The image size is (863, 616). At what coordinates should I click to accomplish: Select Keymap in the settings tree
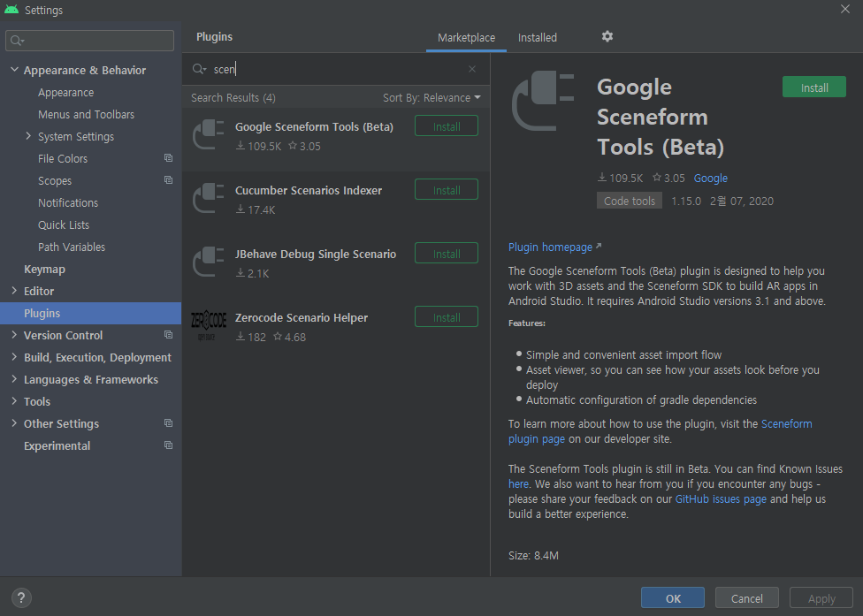coord(44,269)
